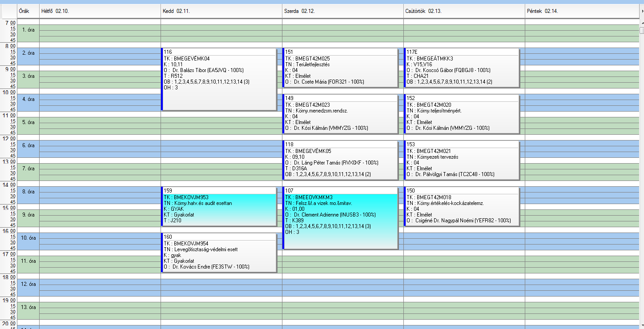This screenshot has width=644, height=329.
Task: Click teacher text Dr. Balázs Tibor
Action: click(x=189, y=70)
